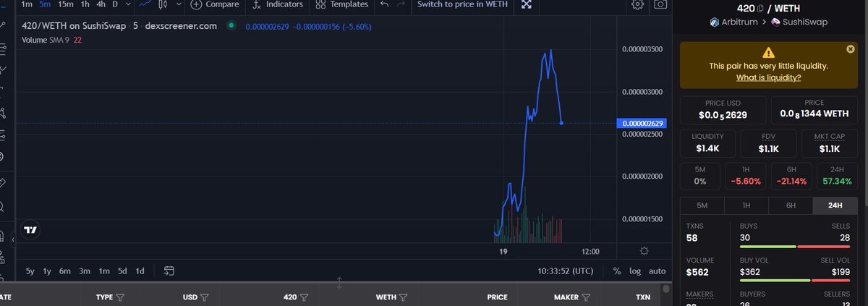Redo the last chart action
Viewport: 868px width, 306px height.
[x=401, y=4]
